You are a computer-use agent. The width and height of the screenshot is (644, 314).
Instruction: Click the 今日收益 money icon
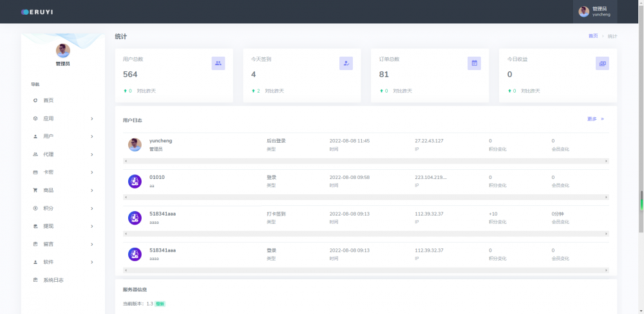click(x=602, y=63)
